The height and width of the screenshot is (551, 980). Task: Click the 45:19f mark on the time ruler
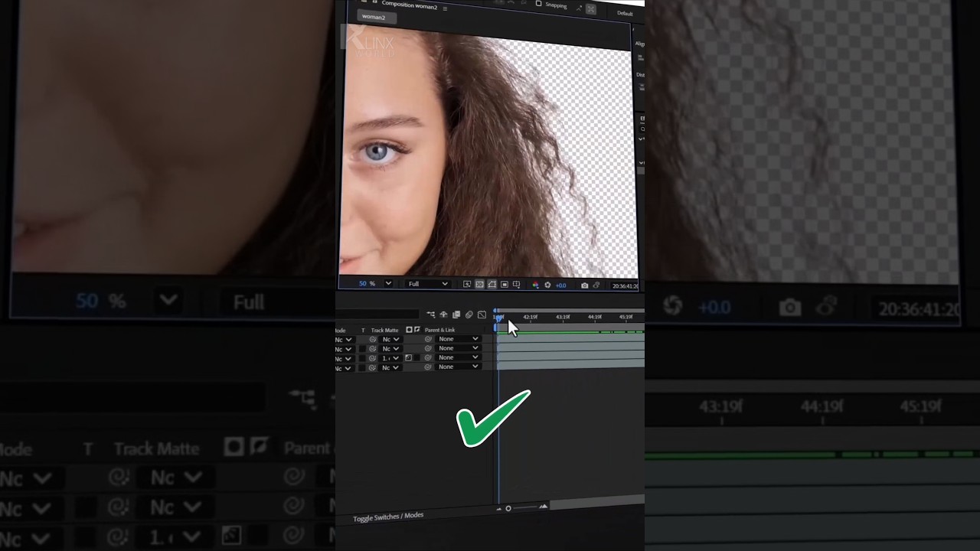[626, 317]
